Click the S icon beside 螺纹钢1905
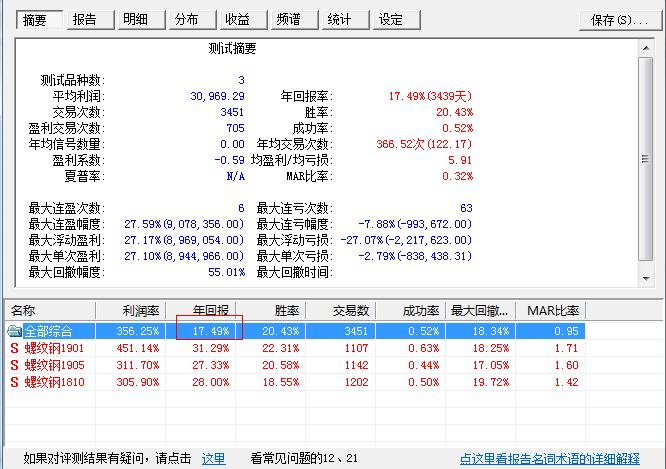Screen dimensions: 666x469 click(x=14, y=365)
